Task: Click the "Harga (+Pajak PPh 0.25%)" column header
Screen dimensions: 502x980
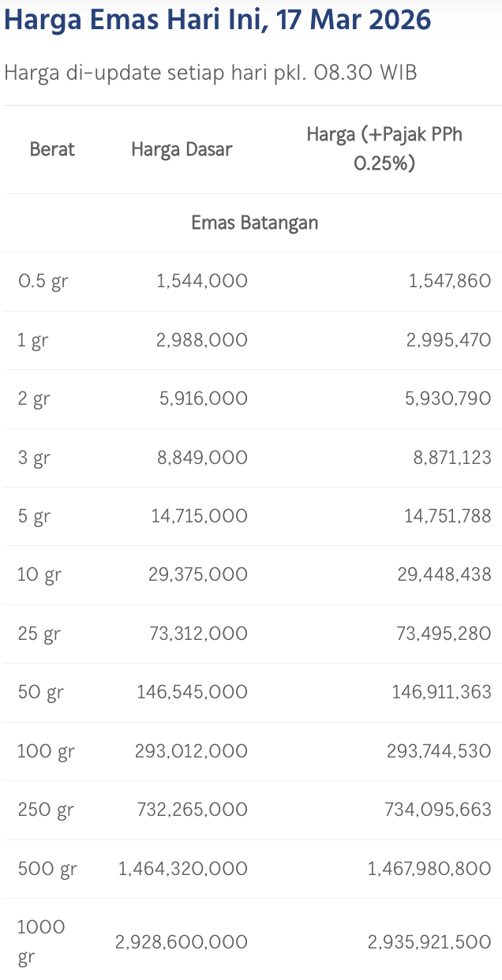Action: point(384,149)
